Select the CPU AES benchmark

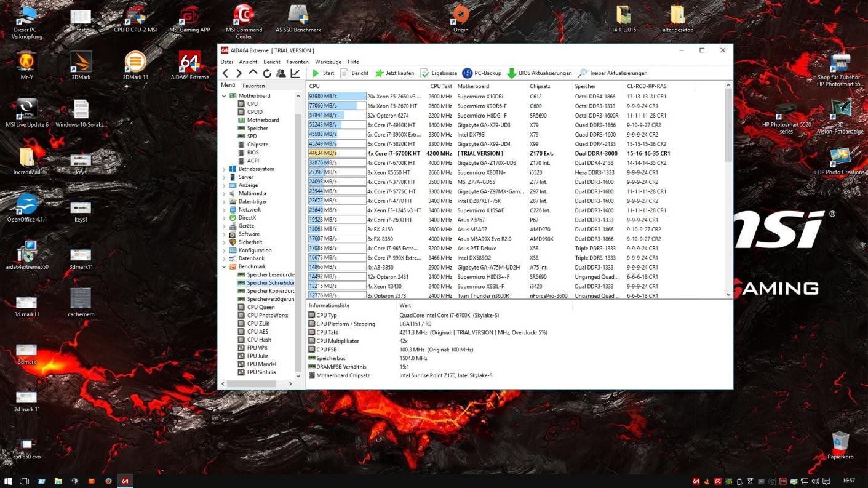[x=258, y=332]
